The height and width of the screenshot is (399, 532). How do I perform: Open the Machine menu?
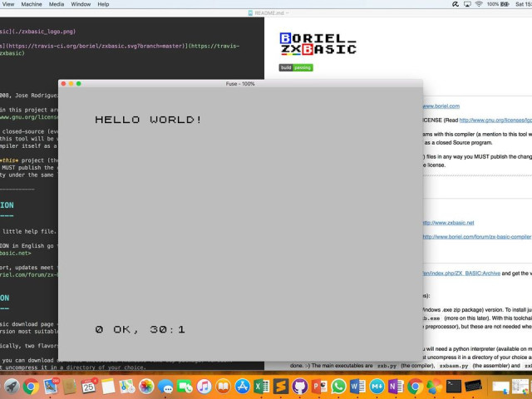pos(31,4)
